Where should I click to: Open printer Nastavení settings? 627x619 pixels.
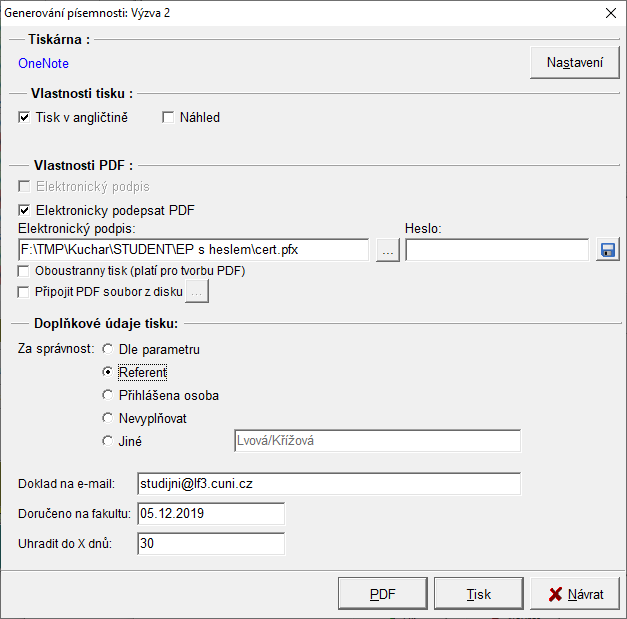pyautogui.click(x=575, y=63)
